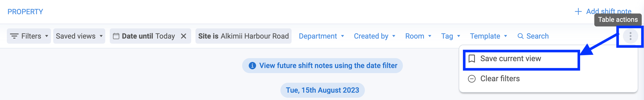Click the minus-circle icon next to Clear filters
Viewport: 644px width, 100px height.
(472, 79)
